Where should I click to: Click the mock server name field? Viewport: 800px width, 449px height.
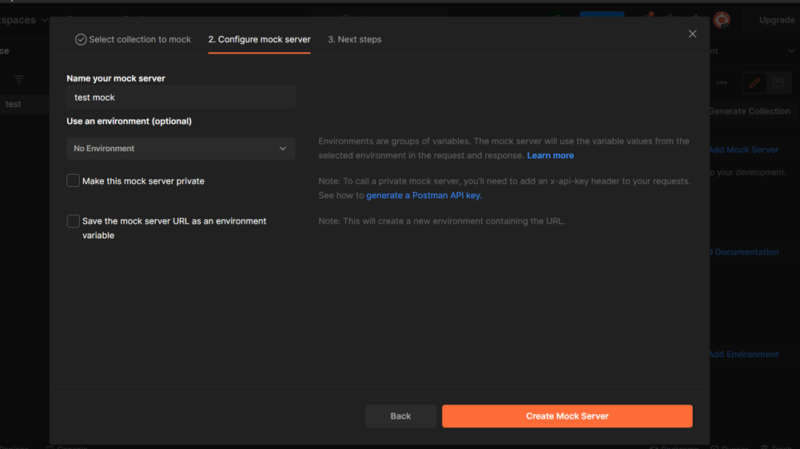click(x=181, y=97)
